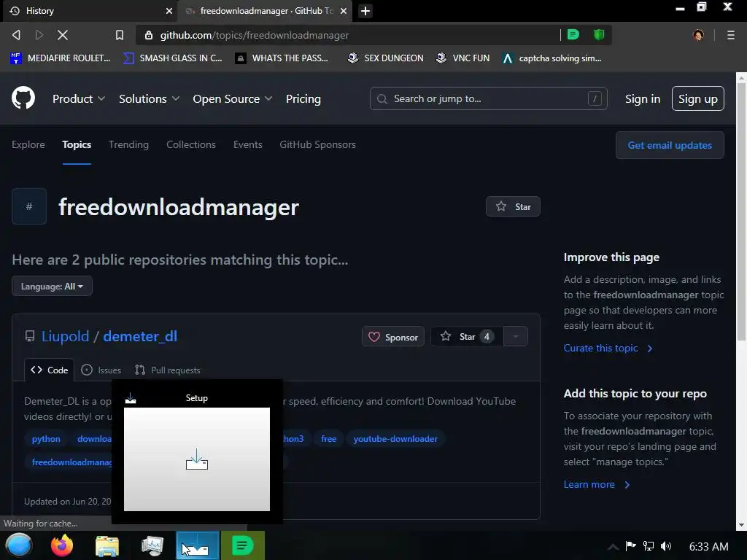Click the network tray icon
Viewport: 747px width, 560px height.
point(648,546)
